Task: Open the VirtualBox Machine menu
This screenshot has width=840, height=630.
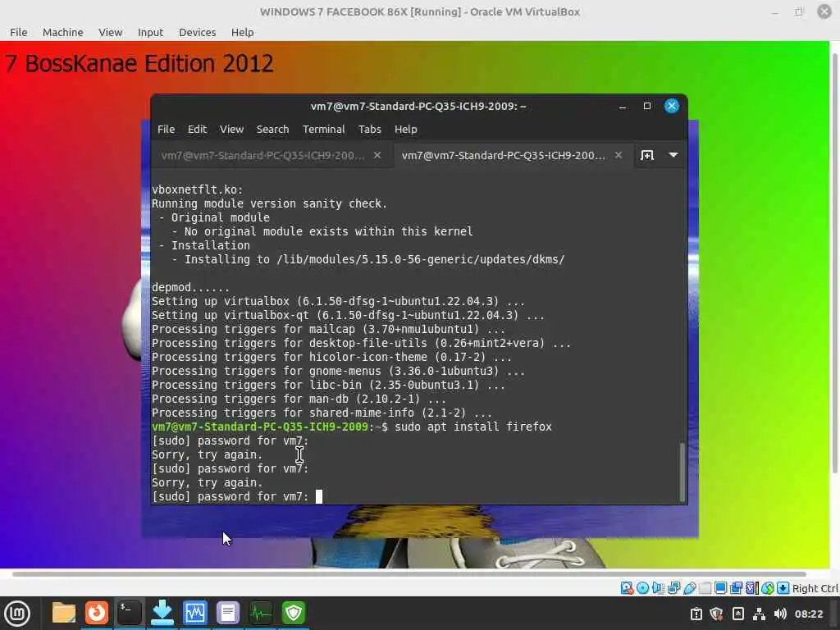Action: point(62,32)
